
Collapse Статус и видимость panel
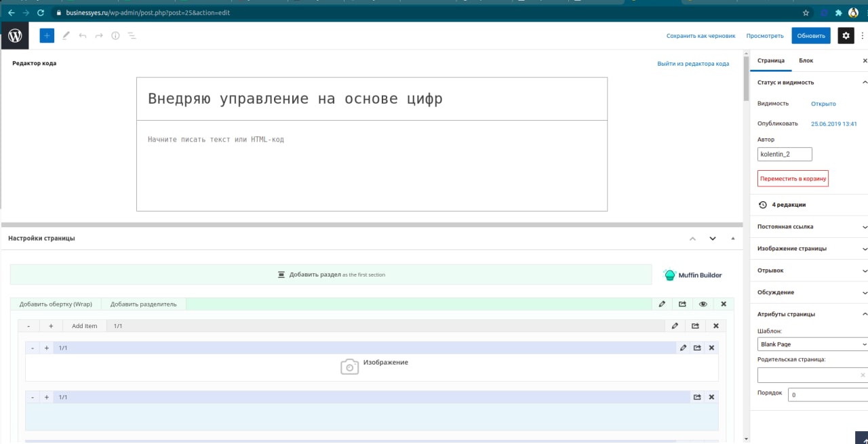864,83
